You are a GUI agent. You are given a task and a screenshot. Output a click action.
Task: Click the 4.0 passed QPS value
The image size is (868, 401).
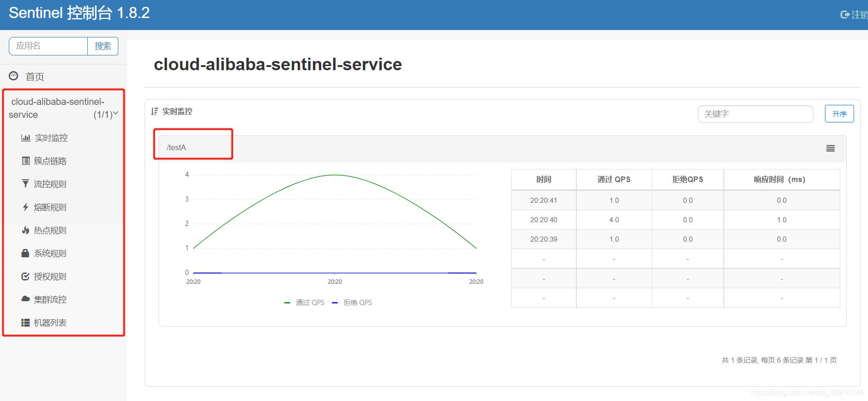[x=614, y=220]
